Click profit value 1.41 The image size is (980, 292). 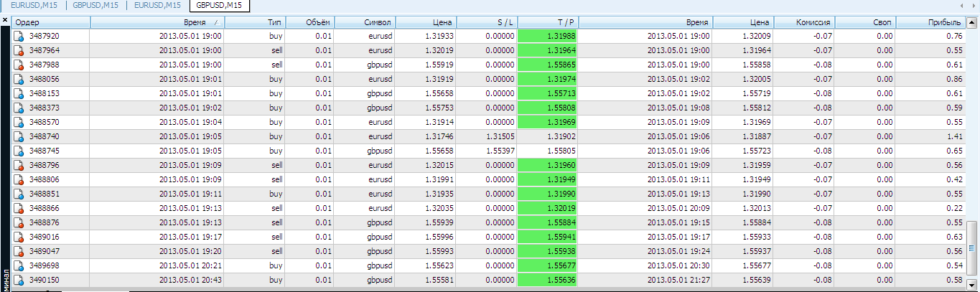point(955,136)
